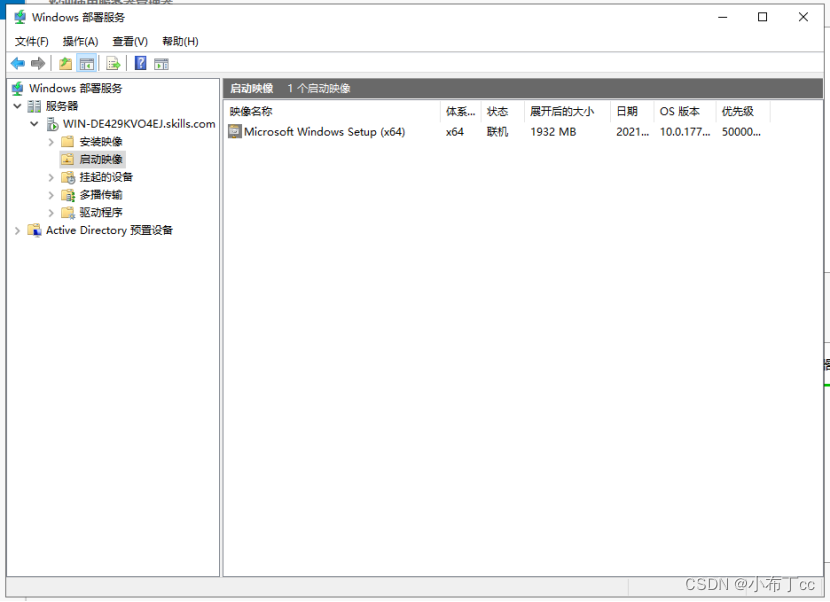Sort by the 映像名称 column header

332,111
